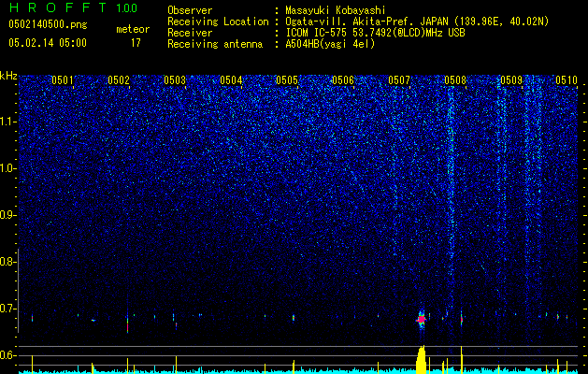This screenshot has height=374, width=588.
Task: Click the 'Observer' field label
Action: (190, 10)
